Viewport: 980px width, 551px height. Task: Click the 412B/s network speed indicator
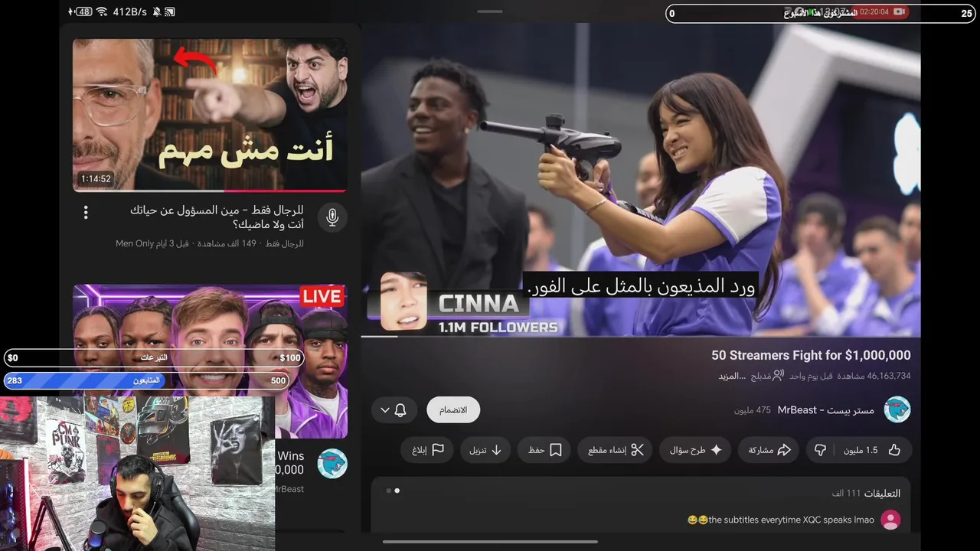129,11
